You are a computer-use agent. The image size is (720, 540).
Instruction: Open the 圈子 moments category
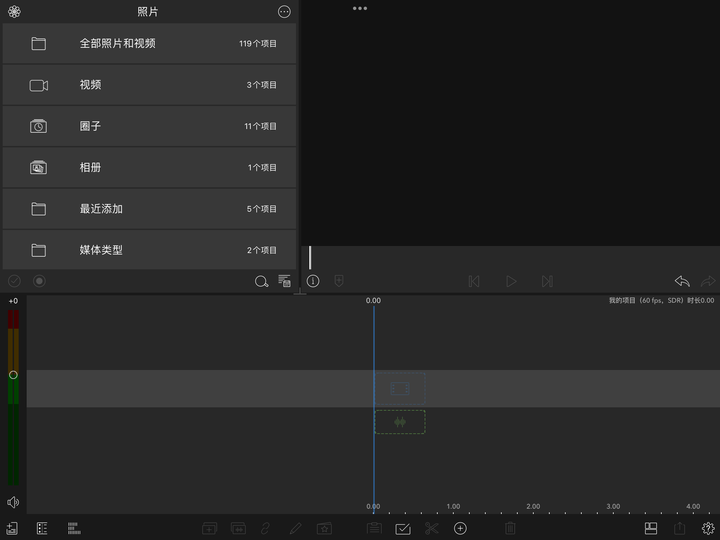(149, 126)
